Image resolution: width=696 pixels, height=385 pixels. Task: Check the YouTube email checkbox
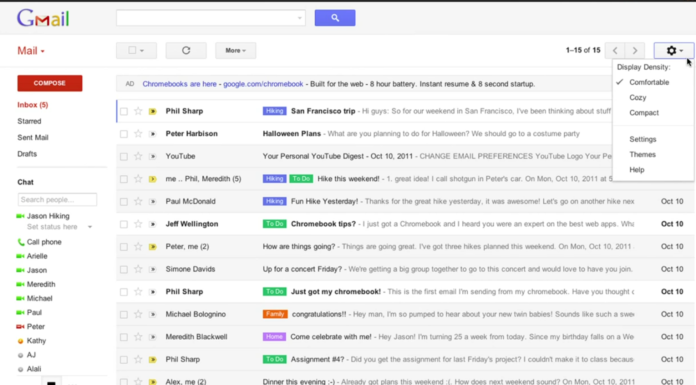coord(124,156)
